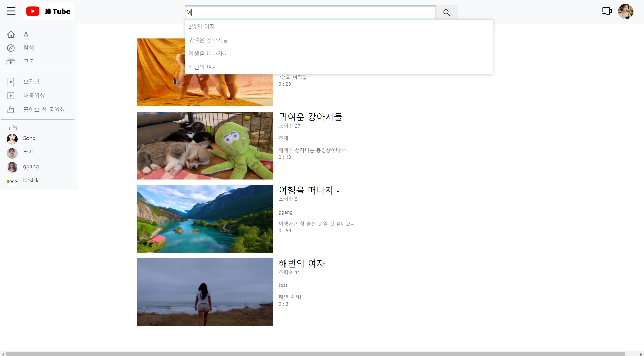Viewport: 644px width, 356px height.
Task: Open the hamburger menu
Action: click(x=11, y=11)
